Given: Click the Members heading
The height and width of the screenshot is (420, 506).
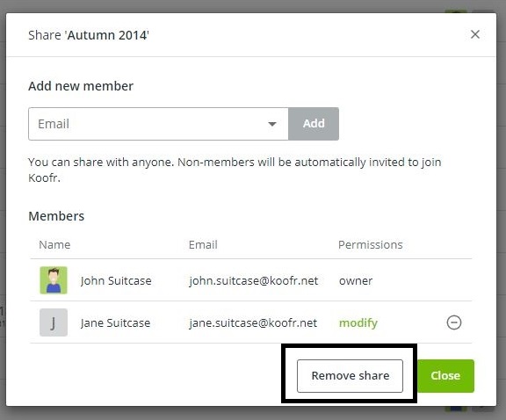Looking at the screenshot, I should (x=56, y=216).
